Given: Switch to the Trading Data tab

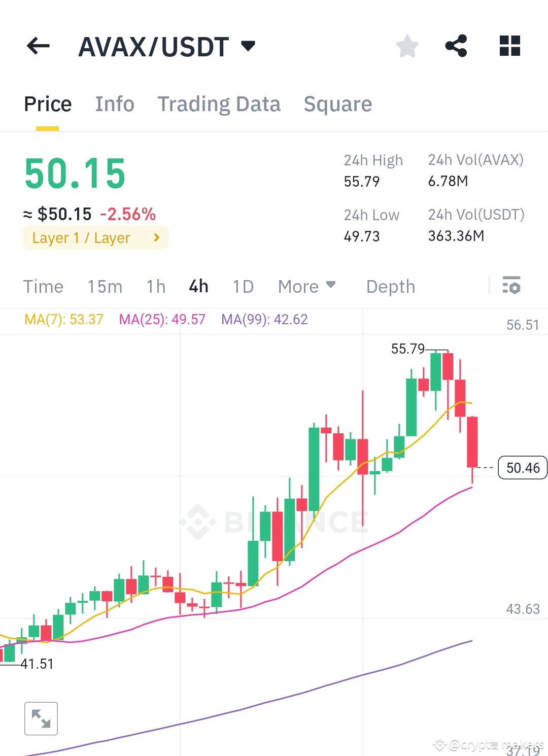Looking at the screenshot, I should coord(219,104).
